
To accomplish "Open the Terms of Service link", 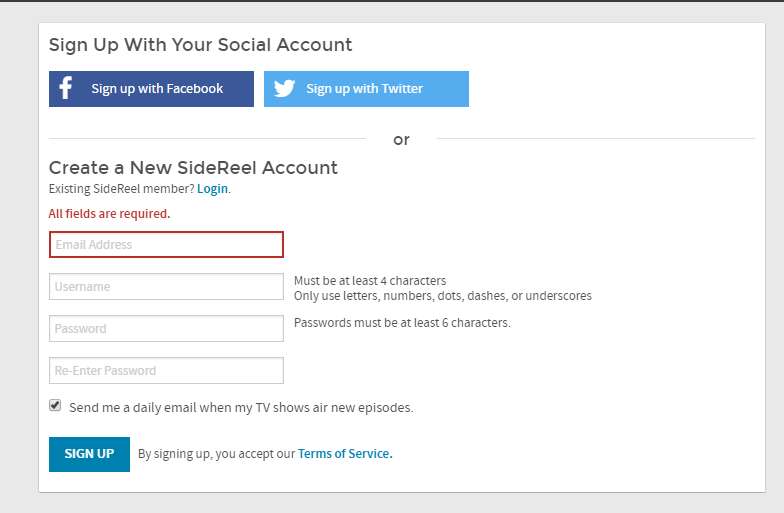I will pyautogui.click(x=345, y=454).
